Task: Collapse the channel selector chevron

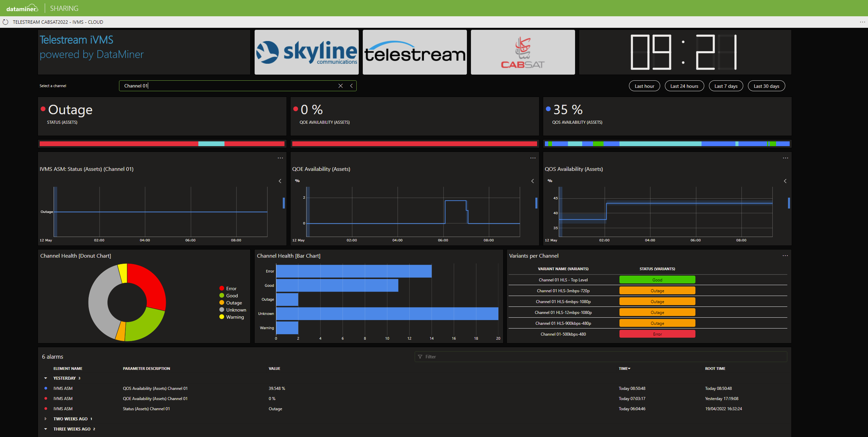Action: click(351, 86)
